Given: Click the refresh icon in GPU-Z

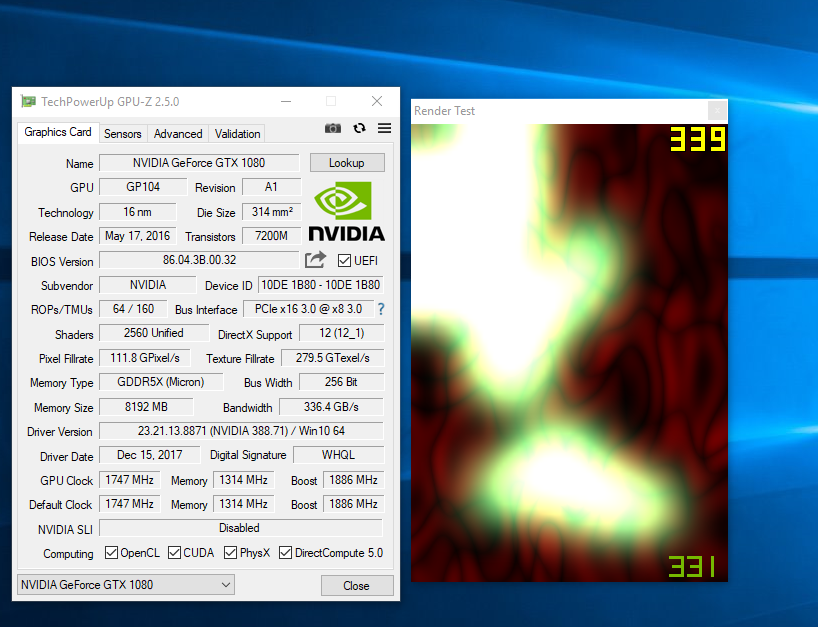Looking at the screenshot, I should [x=359, y=128].
